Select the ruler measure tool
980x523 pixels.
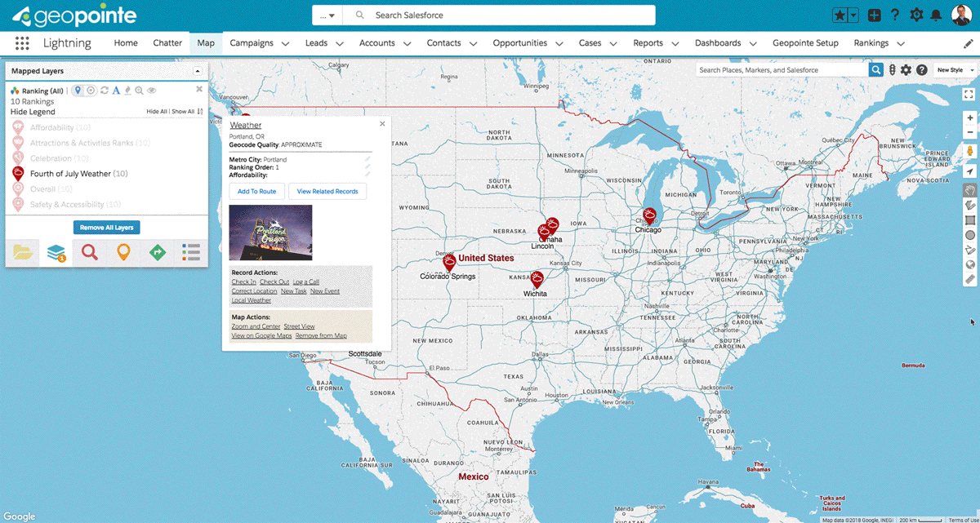(x=969, y=279)
